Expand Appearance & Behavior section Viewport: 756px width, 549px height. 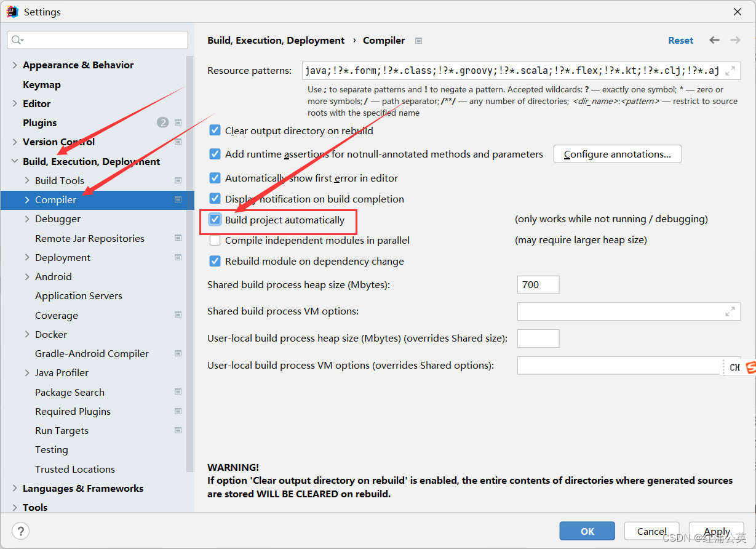(x=15, y=65)
